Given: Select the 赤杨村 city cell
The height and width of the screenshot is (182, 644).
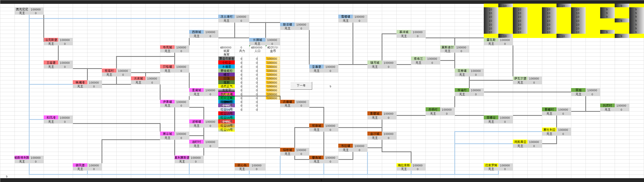Looking at the screenshot, I should pos(433,109).
